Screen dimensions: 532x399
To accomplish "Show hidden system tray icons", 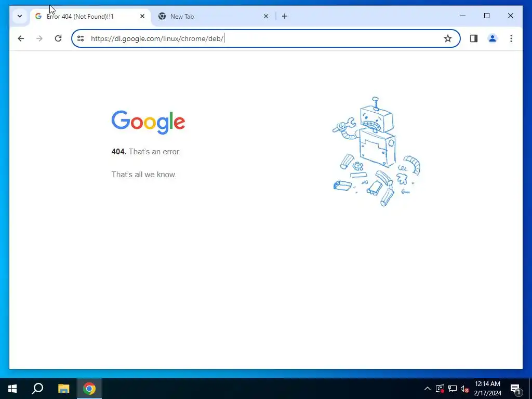I will point(428,389).
